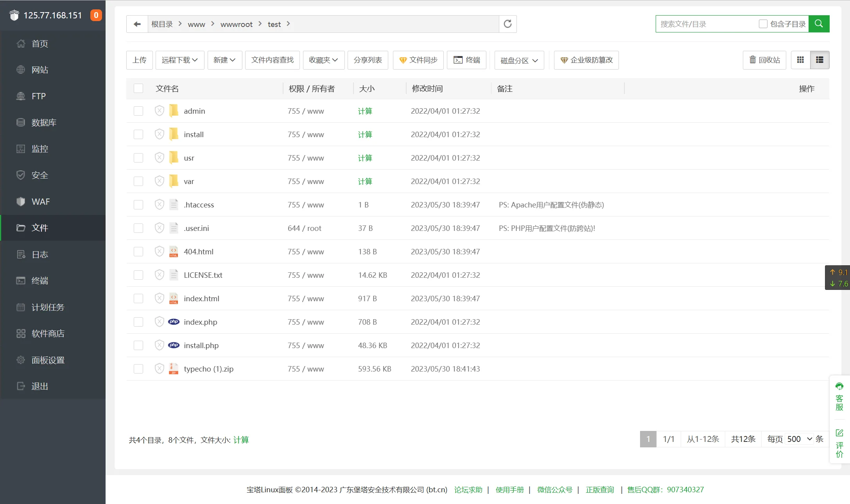Refresh the file list with the reload icon
The height and width of the screenshot is (504, 850).
[x=507, y=24]
